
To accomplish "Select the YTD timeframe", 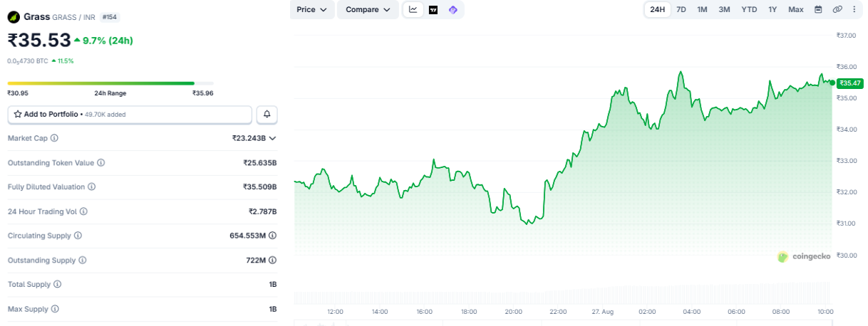I will coord(749,9).
